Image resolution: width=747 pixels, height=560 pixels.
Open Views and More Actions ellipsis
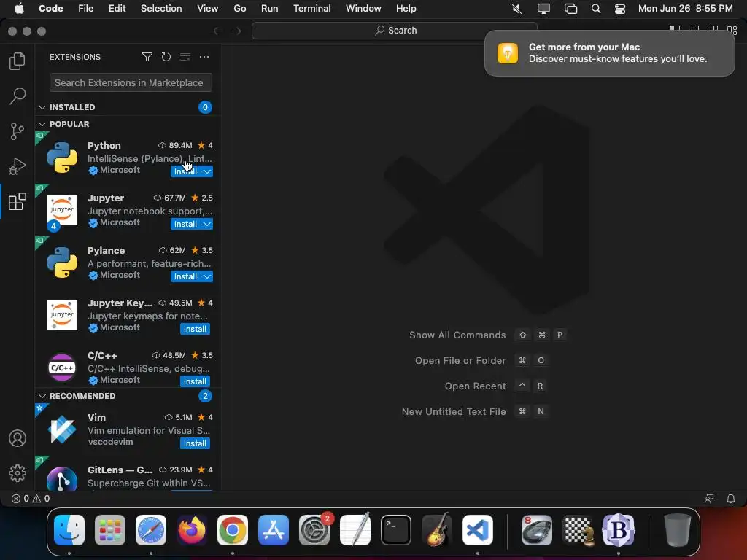point(204,57)
